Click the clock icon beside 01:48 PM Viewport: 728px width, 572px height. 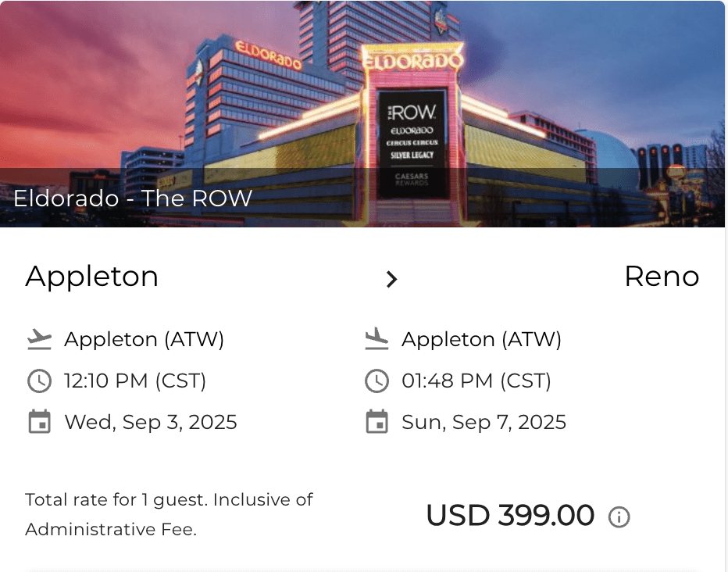pyautogui.click(x=376, y=381)
